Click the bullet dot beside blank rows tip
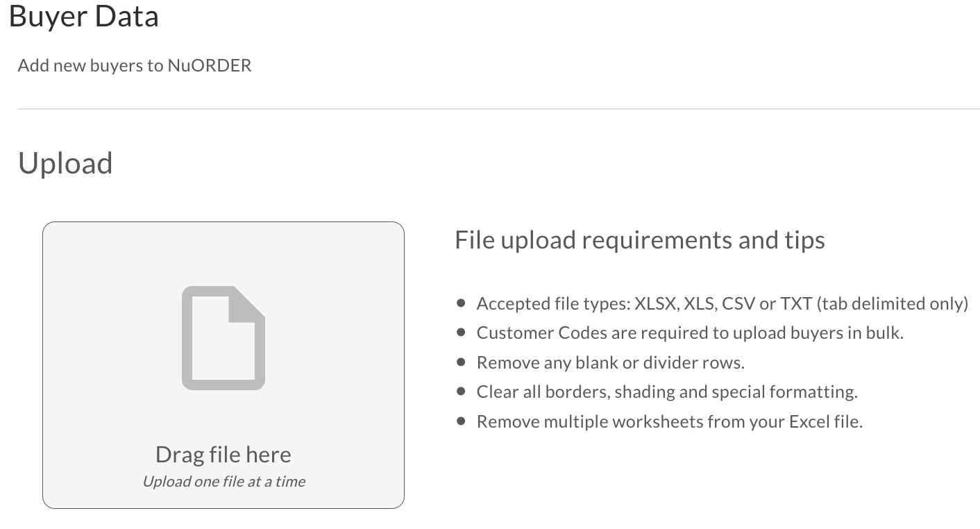 [x=462, y=362]
